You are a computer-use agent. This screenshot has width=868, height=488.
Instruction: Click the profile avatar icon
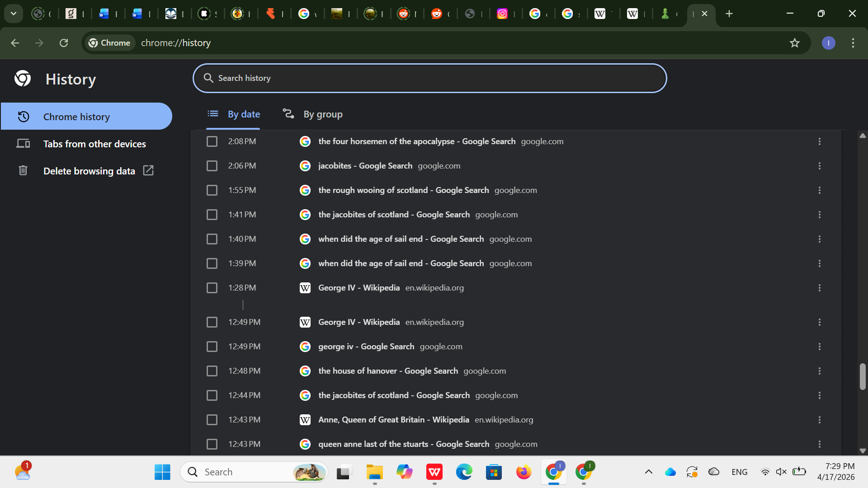coord(828,43)
